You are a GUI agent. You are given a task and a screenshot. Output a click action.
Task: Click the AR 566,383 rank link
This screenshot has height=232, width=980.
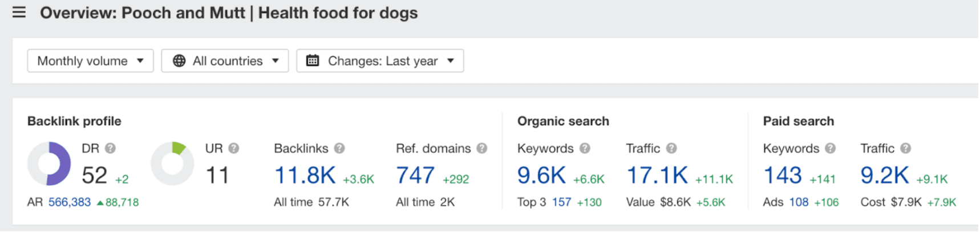click(x=70, y=202)
